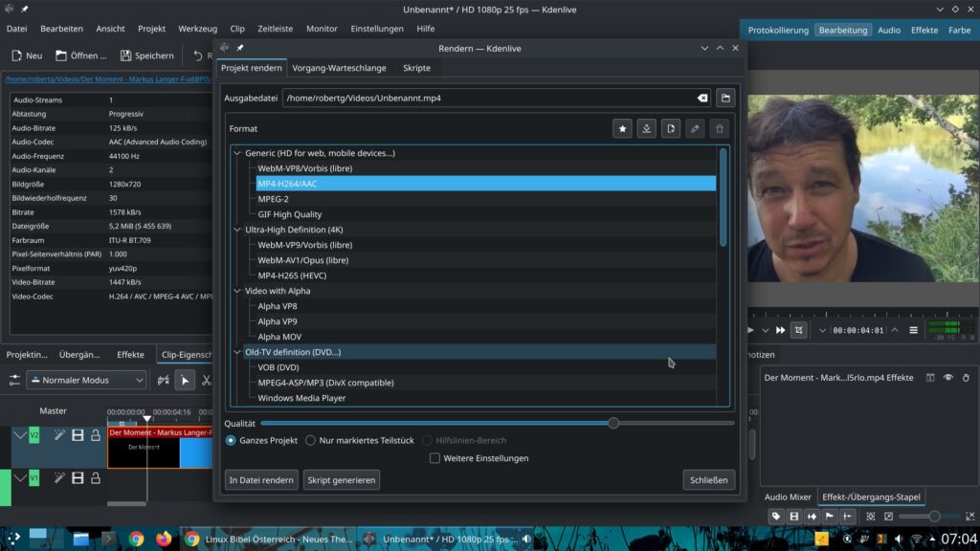Viewport: 980px width, 551px height.
Task: Activate the selection arrow tool in timeline
Action: [x=185, y=380]
